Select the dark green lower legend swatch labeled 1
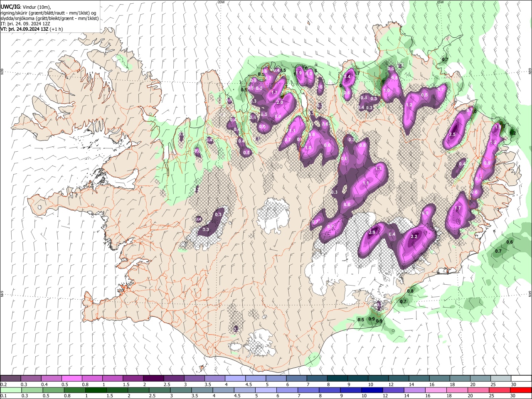 96,390
